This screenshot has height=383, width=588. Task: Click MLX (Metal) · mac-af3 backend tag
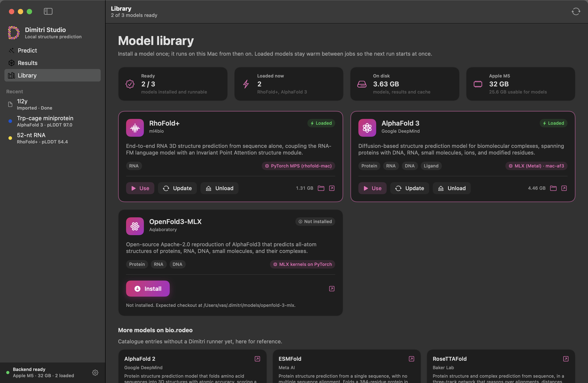pyautogui.click(x=536, y=166)
